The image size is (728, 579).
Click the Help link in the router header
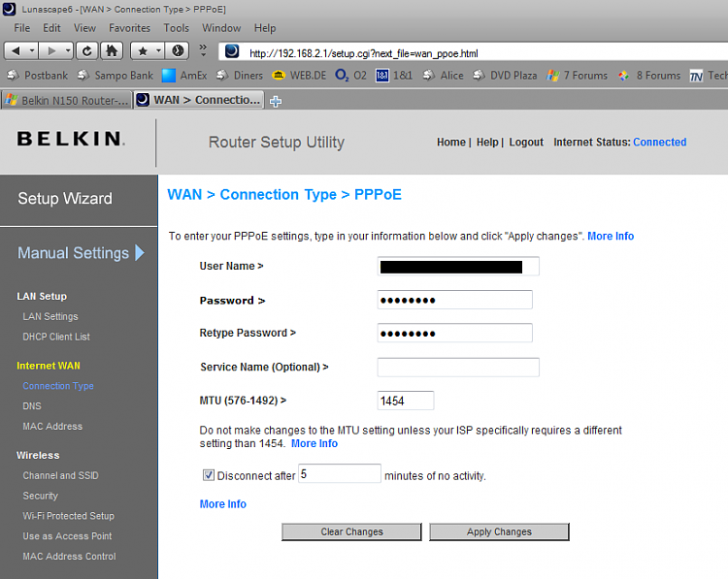tap(487, 142)
